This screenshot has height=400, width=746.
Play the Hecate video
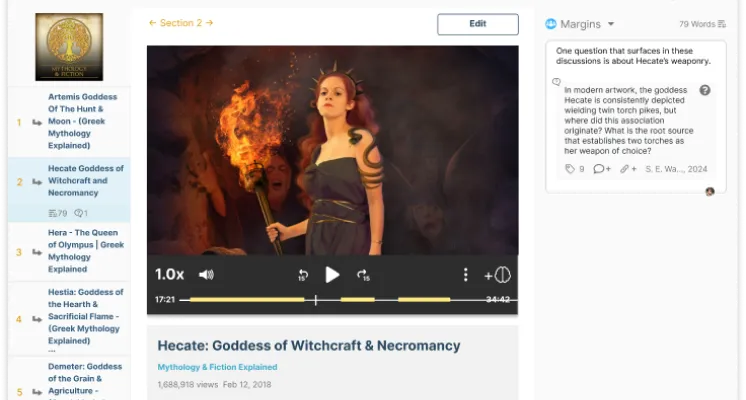pos(332,274)
